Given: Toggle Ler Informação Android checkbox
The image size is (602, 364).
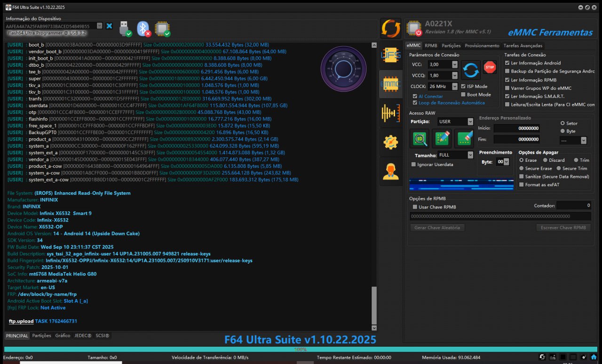Looking at the screenshot, I should [x=507, y=63].
